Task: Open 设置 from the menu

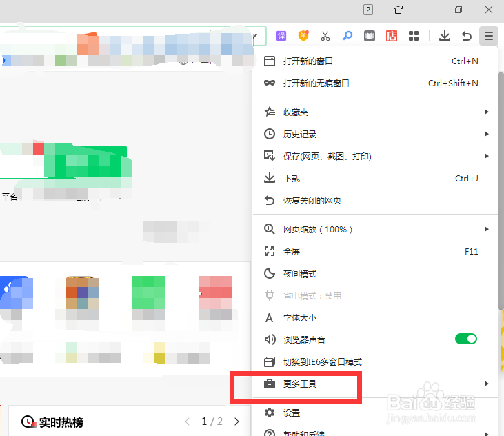Action: pos(375,413)
